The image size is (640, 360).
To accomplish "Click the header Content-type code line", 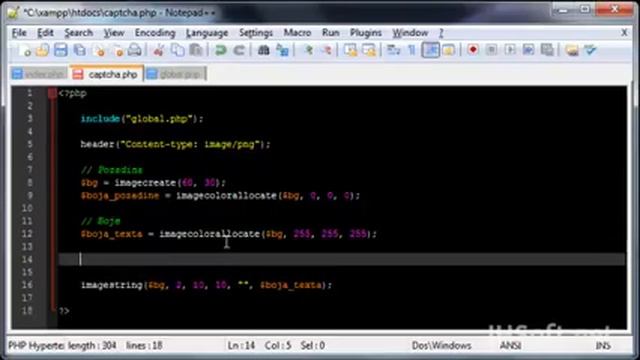I will 175,144.
